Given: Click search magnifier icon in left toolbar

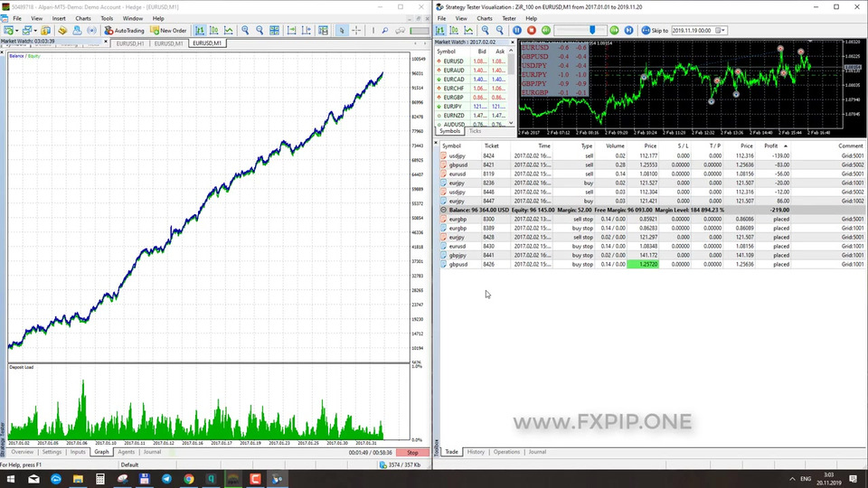Looking at the screenshot, I should click(385, 31).
